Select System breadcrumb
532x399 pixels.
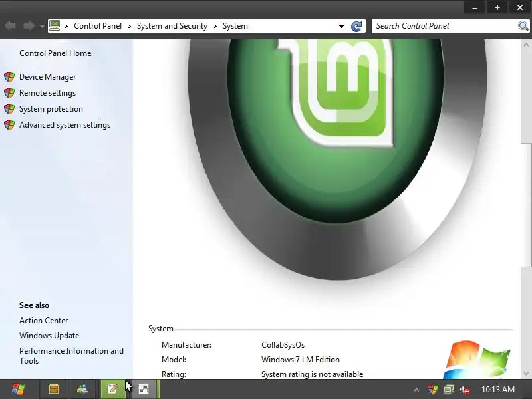point(235,26)
